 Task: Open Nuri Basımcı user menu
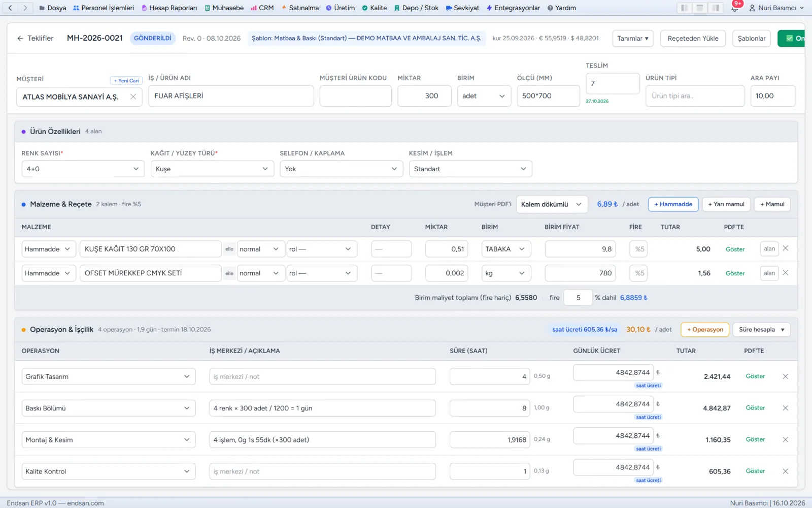[x=776, y=8]
